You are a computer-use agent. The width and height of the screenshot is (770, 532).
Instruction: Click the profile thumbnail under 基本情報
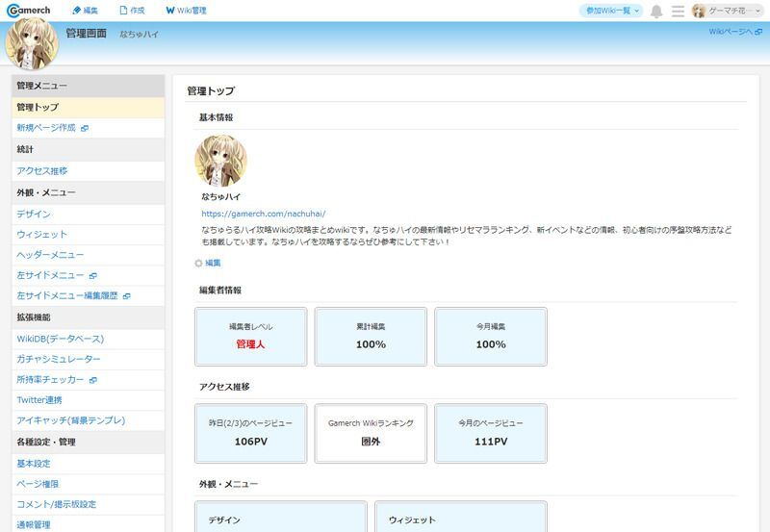pos(220,160)
